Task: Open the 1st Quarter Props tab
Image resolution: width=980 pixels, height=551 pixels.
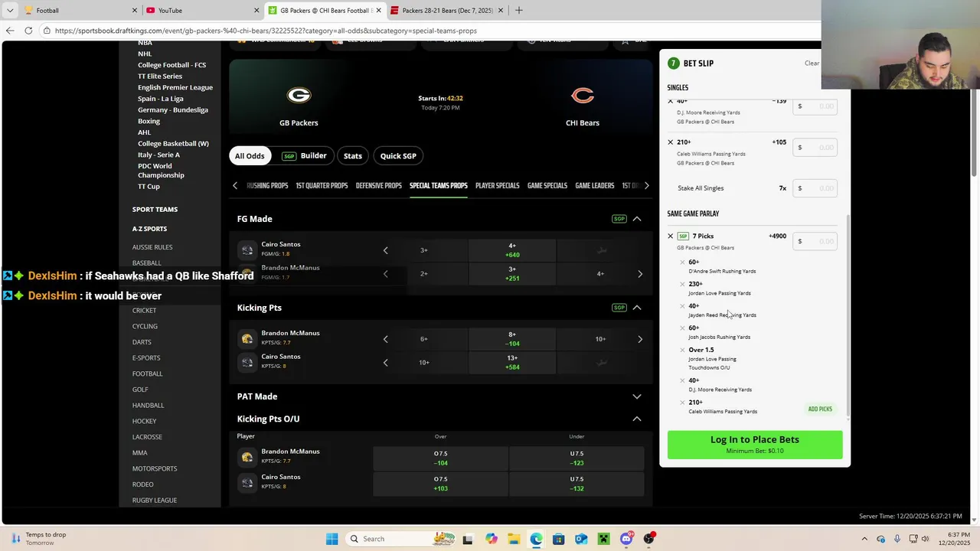Action: (322, 186)
